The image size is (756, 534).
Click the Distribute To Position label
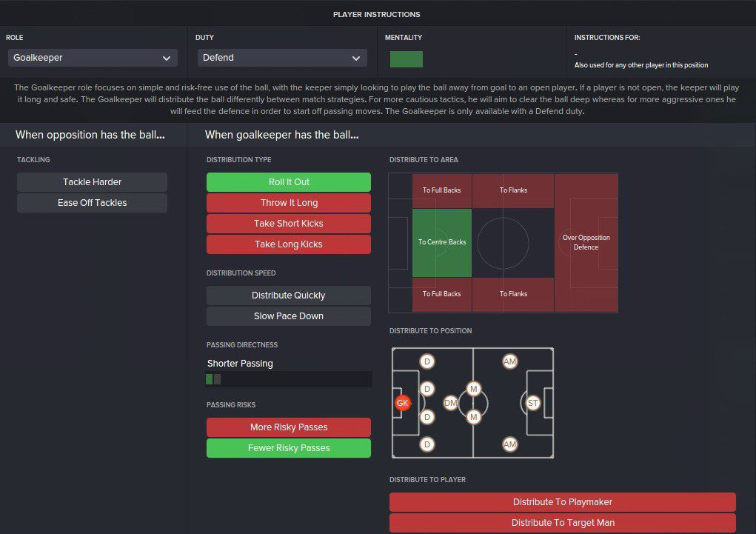tap(430, 331)
